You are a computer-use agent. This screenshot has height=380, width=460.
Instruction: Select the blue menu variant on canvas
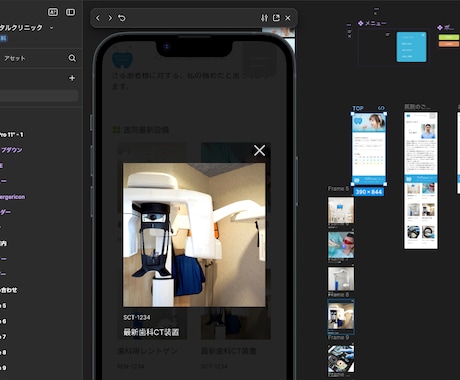411,47
